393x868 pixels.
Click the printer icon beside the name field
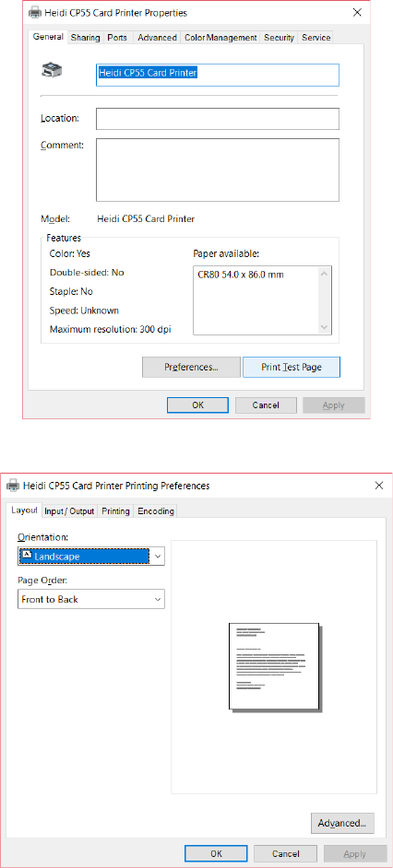(x=52, y=71)
